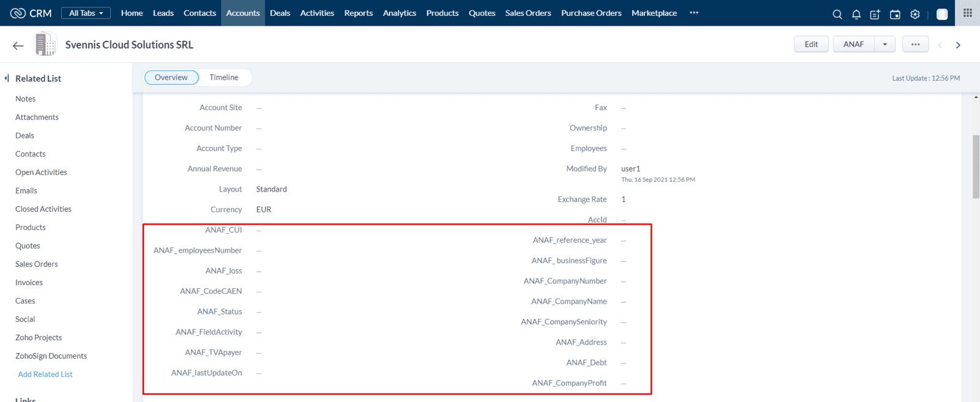Click the Layout value Standard
980x402 pixels.
pyautogui.click(x=271, y=189)
